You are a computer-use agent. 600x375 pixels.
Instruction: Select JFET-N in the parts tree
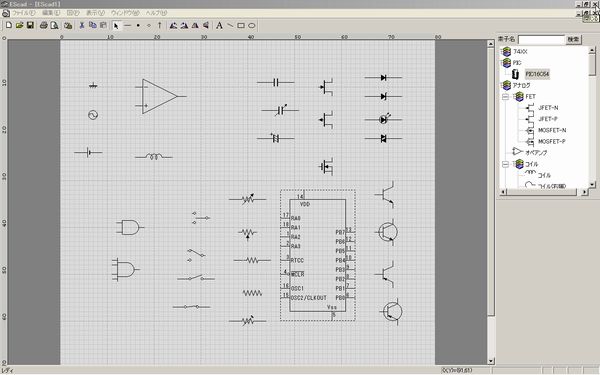point(548,108)
